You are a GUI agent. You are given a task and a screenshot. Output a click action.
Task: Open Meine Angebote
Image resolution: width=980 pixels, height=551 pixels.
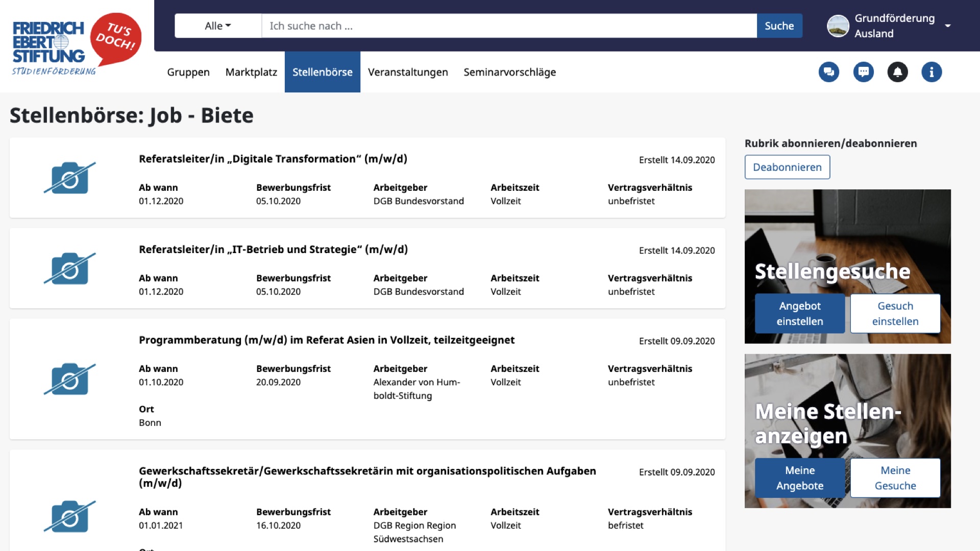click(800, 478)
